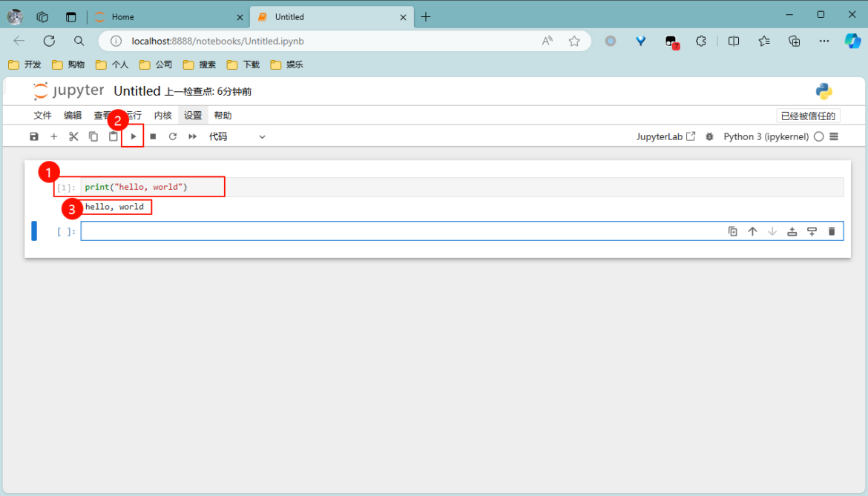Run the selected cell via toolbar run icon
Viewport: 868px width, 496px height.
[x=132, y=136]
